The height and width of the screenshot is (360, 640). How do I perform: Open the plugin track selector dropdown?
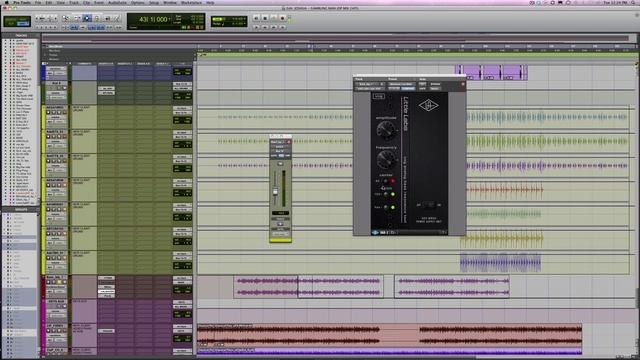click(x=369, y=84)
